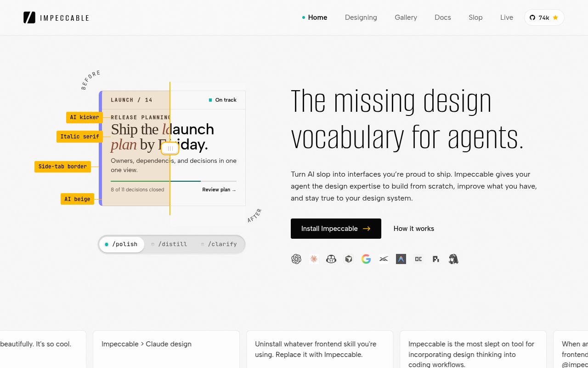Viewport: 588px width, 368px height.
Task: Open the Docs page
Action: (443, 17)
